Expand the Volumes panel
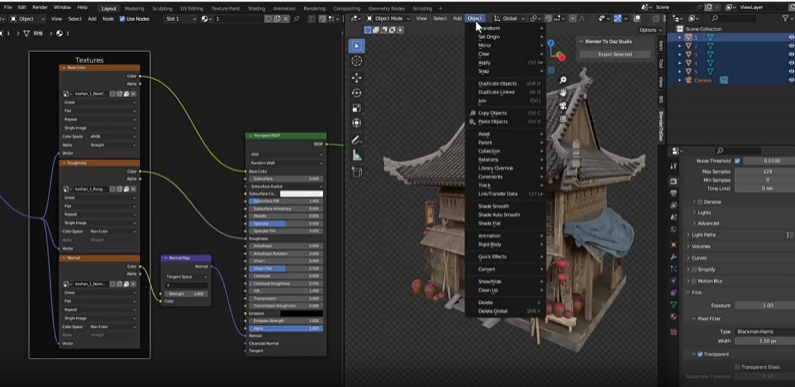795x387 pixels. click(x=701, y=247)
